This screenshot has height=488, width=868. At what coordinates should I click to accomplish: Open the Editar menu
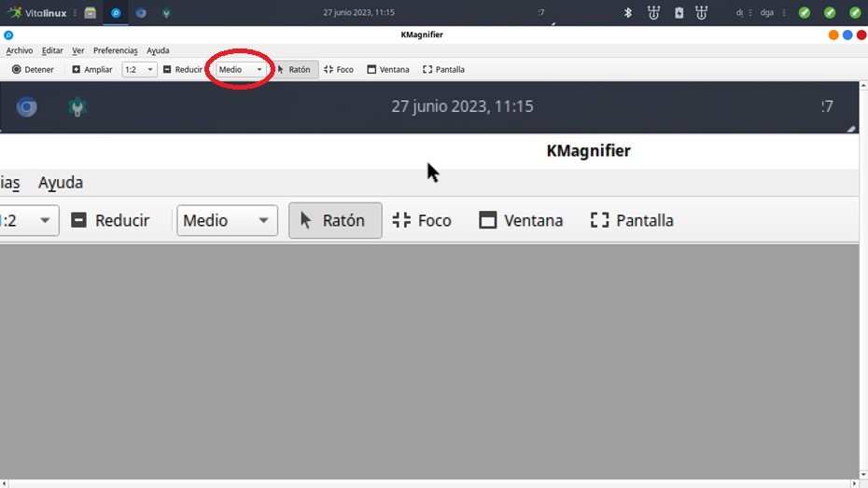[52, 50]
